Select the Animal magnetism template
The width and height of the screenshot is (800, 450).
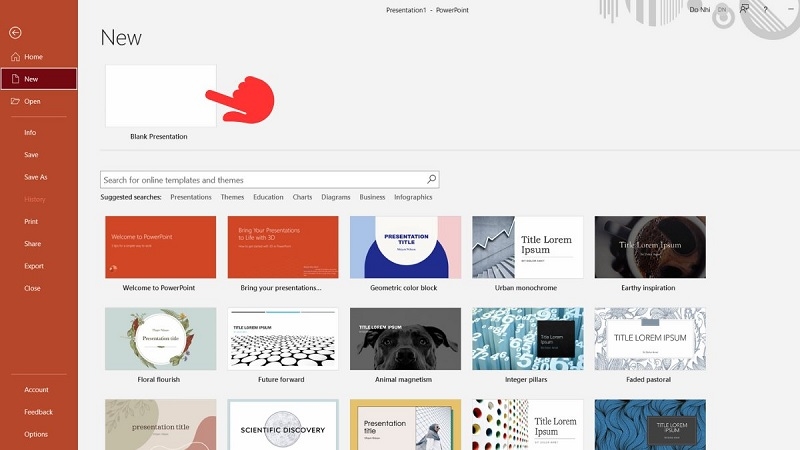click(x=406, y=339)
